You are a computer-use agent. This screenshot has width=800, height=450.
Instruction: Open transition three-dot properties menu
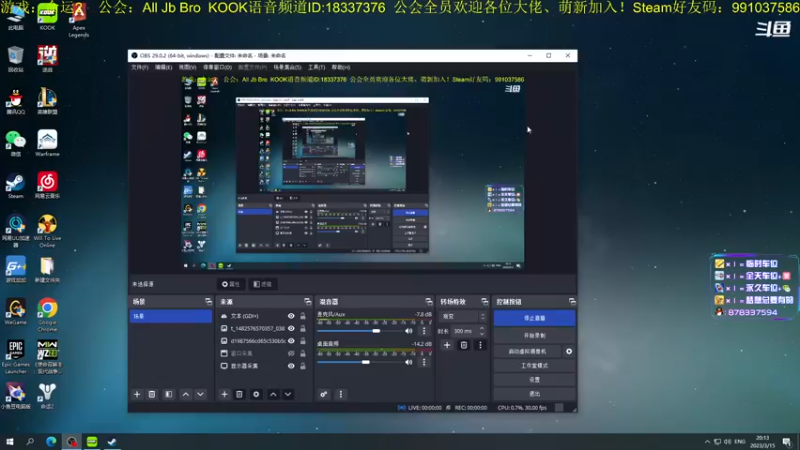click(480, 345)
